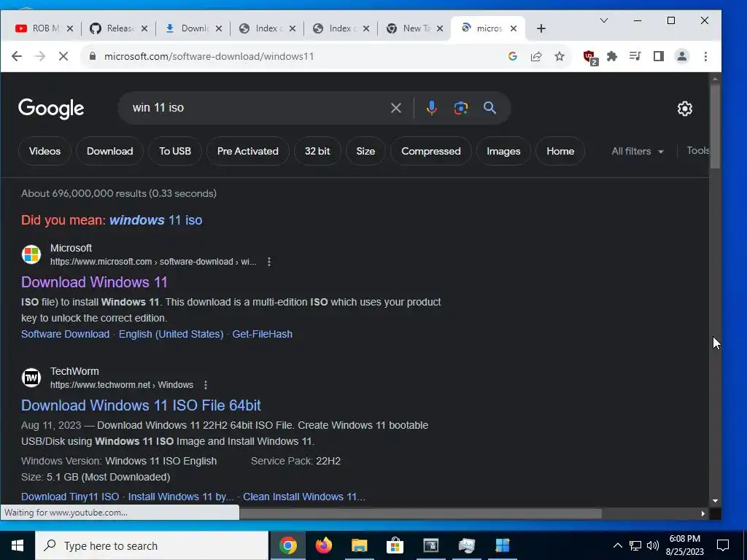The width and height of the screenshot is (747, 560).
Task: Open options dots for Microsoft result
Action: coord(269,262)
